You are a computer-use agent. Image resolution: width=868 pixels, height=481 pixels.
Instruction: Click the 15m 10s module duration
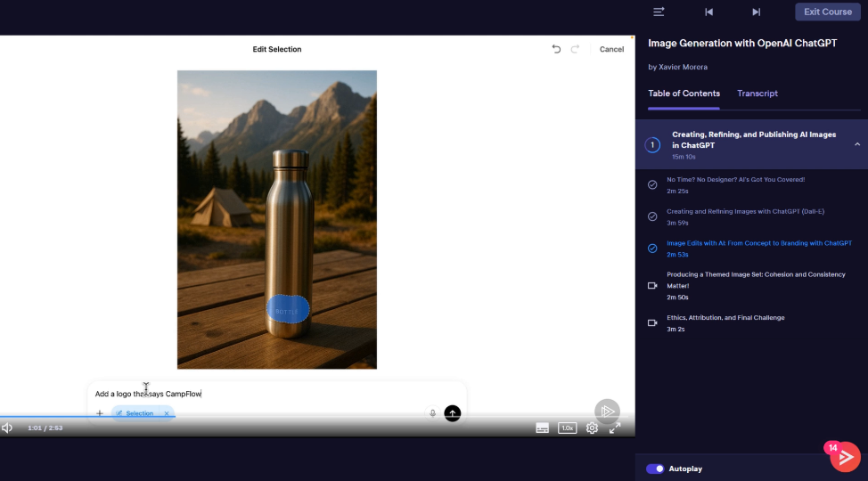click(684, 157)
